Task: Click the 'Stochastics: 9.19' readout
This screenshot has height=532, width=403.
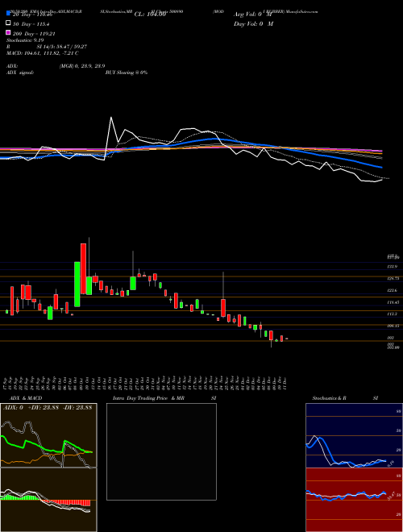Action: [x=25, y=40]
